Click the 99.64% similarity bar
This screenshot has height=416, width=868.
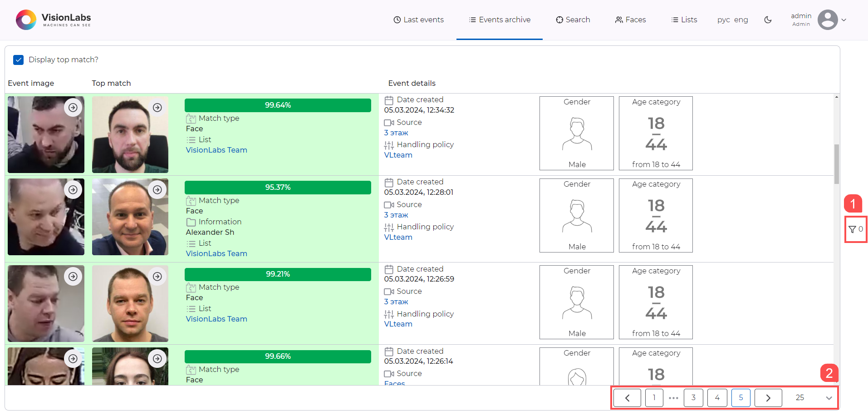[x=278, y=105]
